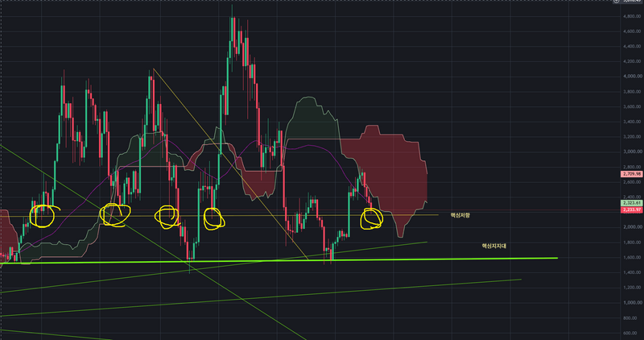This screenshot has width=644, height=340.
Task: Click the green 2,323.61 price tag
Action: tap(631, 203)
